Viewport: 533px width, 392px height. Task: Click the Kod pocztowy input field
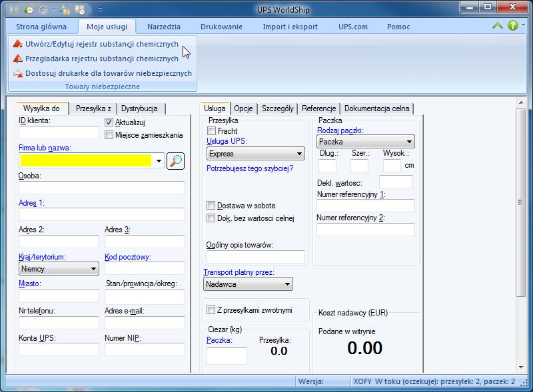[x=145, y=268]
